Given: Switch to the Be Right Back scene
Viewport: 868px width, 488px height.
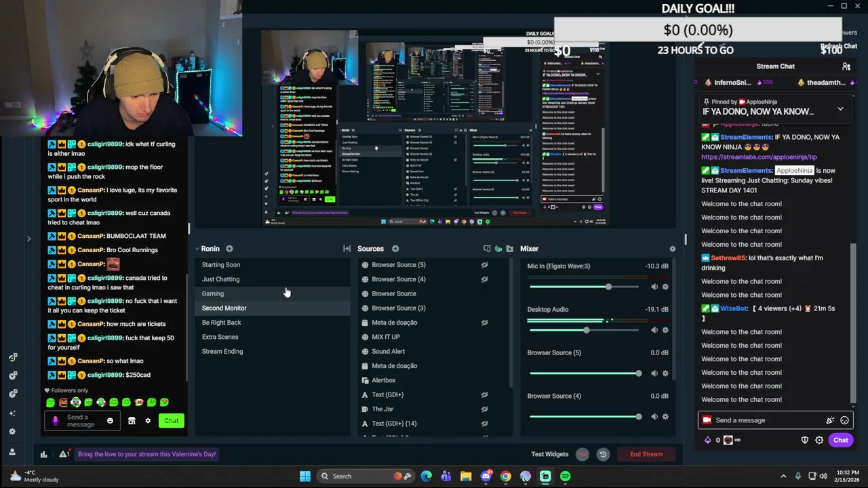Looking at the screenshot, I should (221, 323).
